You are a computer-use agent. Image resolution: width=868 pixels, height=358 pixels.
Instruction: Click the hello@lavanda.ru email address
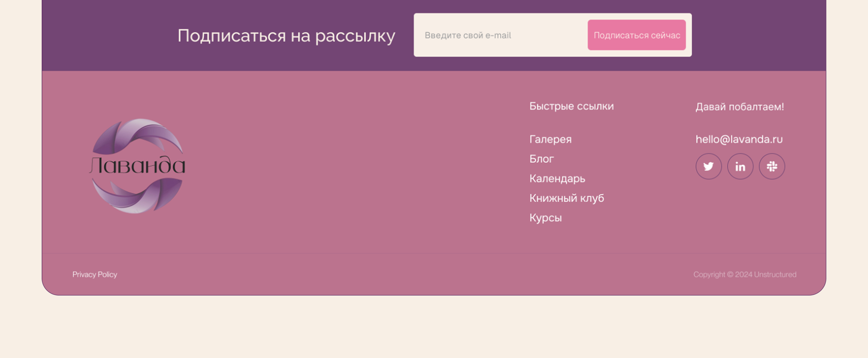coord(739,139)
